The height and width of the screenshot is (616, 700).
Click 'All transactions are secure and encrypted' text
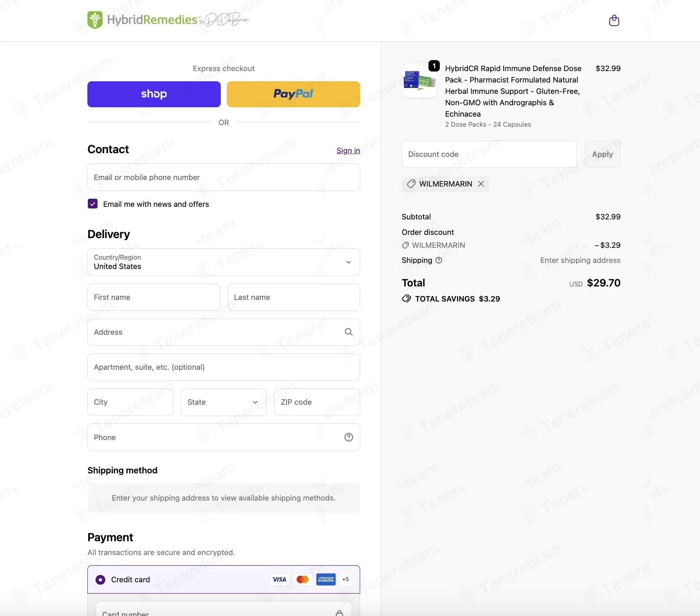[161, 553]
